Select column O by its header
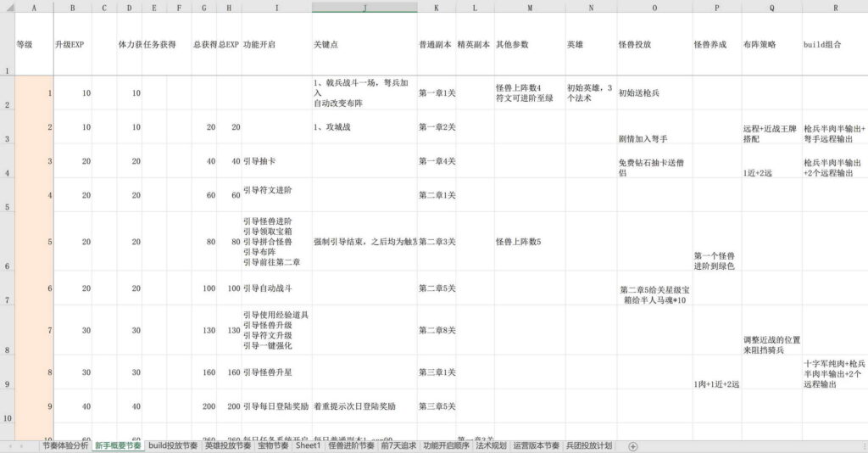 coord(654,7)
